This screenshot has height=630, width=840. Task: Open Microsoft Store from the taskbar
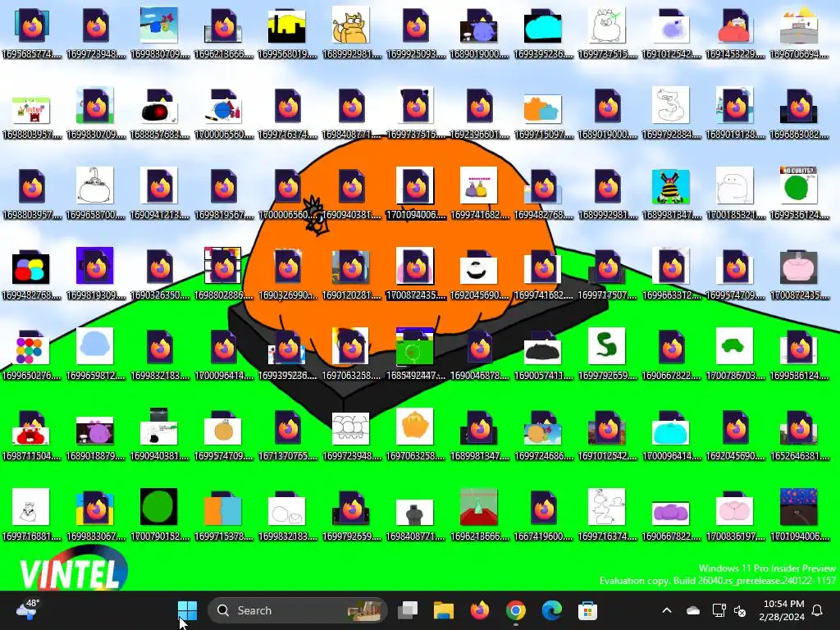pos(587,610)
